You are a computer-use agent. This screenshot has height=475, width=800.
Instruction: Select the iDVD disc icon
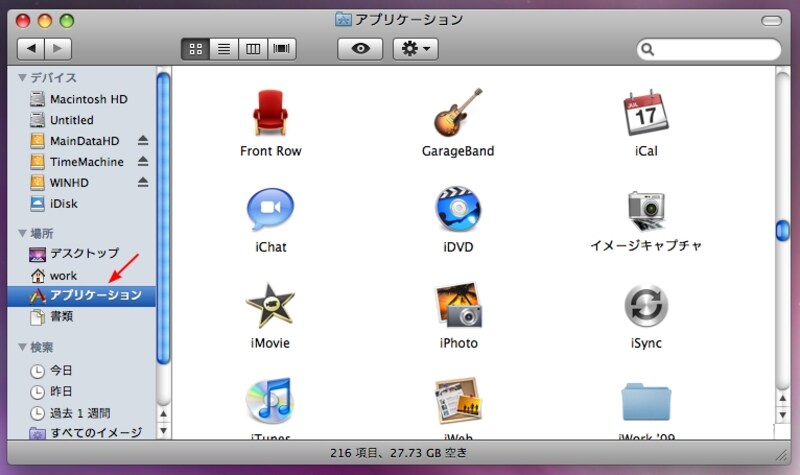pyautogui.click(x=458, y=209)
